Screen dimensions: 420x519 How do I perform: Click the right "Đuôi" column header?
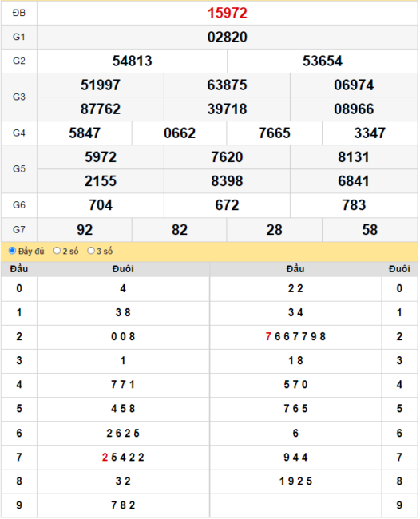point(399,269)
